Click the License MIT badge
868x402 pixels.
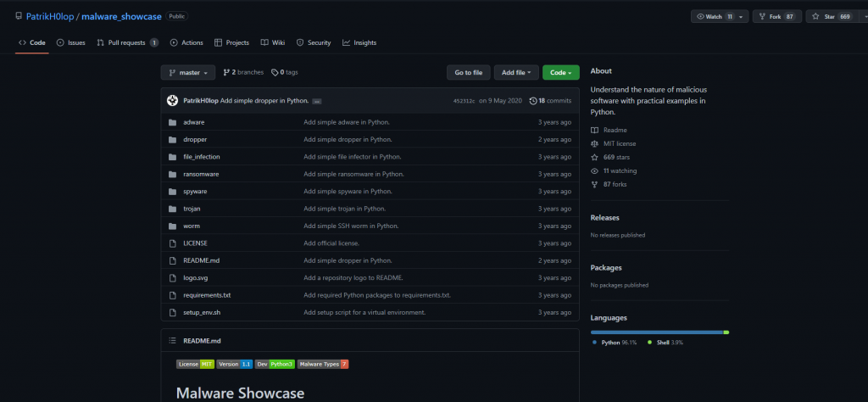195,365
